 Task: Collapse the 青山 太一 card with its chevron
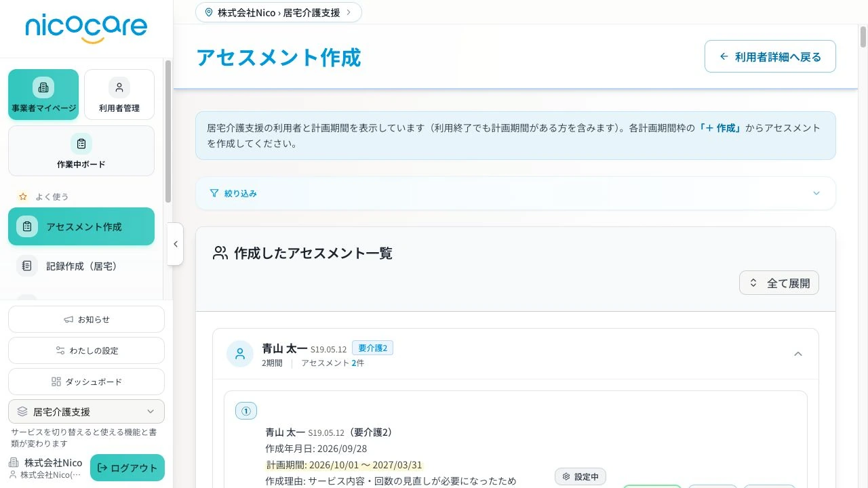tap(798, 354)
